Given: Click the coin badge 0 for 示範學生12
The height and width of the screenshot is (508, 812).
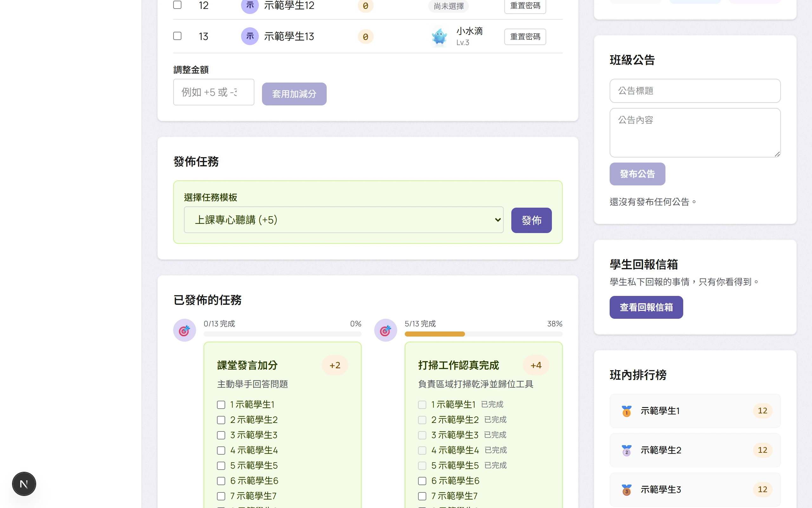Looking at the screenshot, I should (x=365, y=6).
